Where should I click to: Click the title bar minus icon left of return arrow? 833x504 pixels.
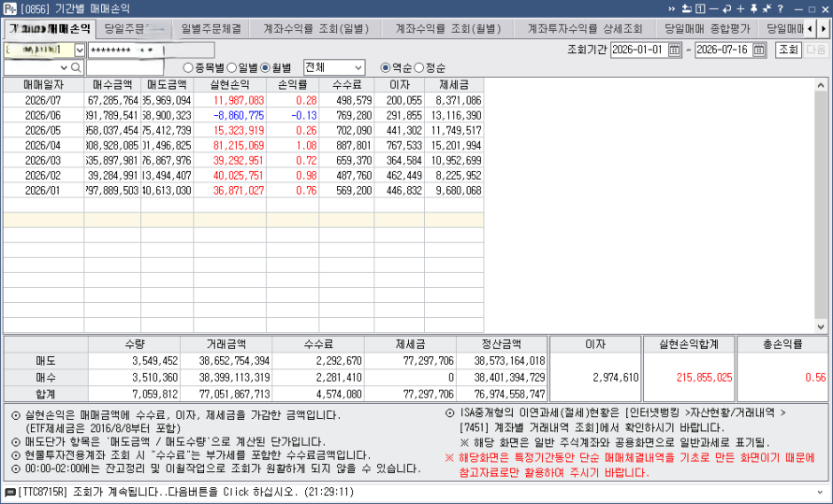click(713, 9)
